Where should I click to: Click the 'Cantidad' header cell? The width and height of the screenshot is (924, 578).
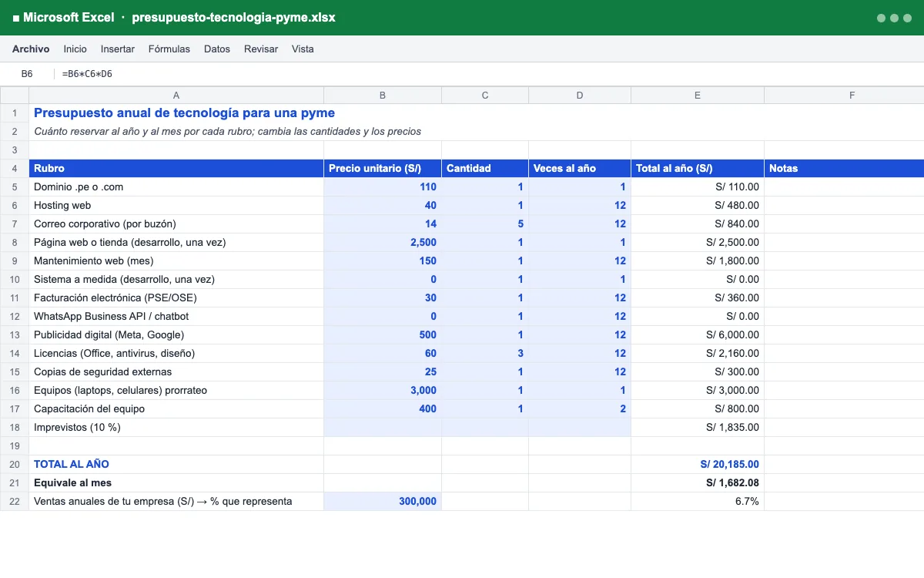[485, 168]
